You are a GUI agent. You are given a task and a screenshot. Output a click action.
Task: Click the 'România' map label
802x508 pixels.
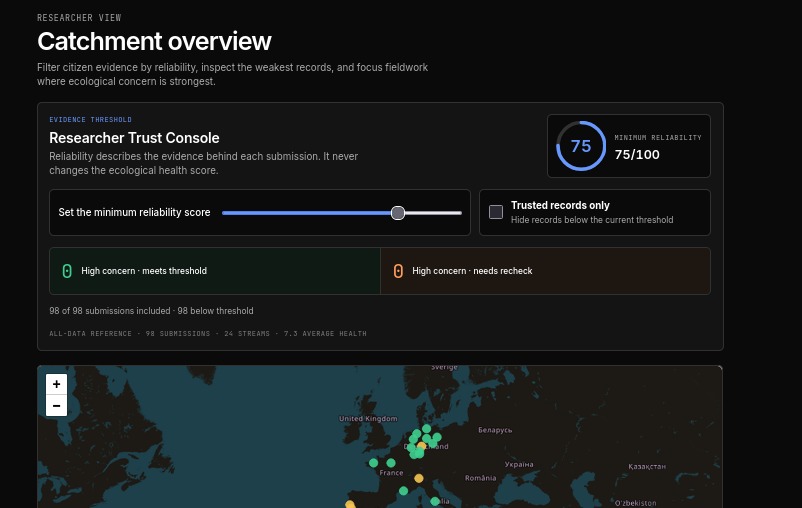pyautogui.click(x=480, y=478)
